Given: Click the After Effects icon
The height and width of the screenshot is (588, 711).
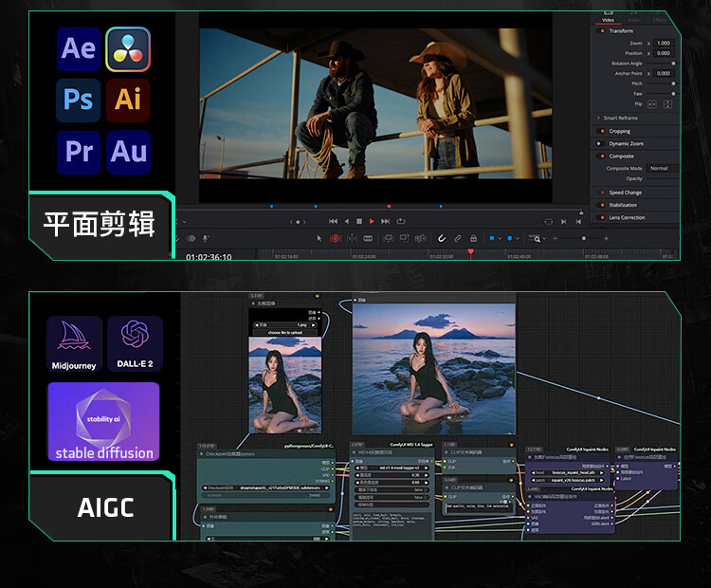Looking at the screenshot, I should [x=78, y=49].
